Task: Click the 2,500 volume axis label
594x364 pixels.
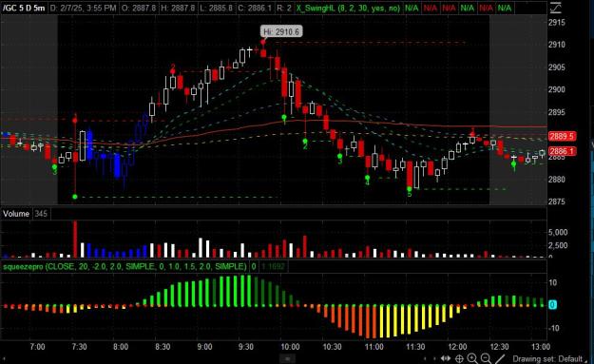Action: (558, 245)
